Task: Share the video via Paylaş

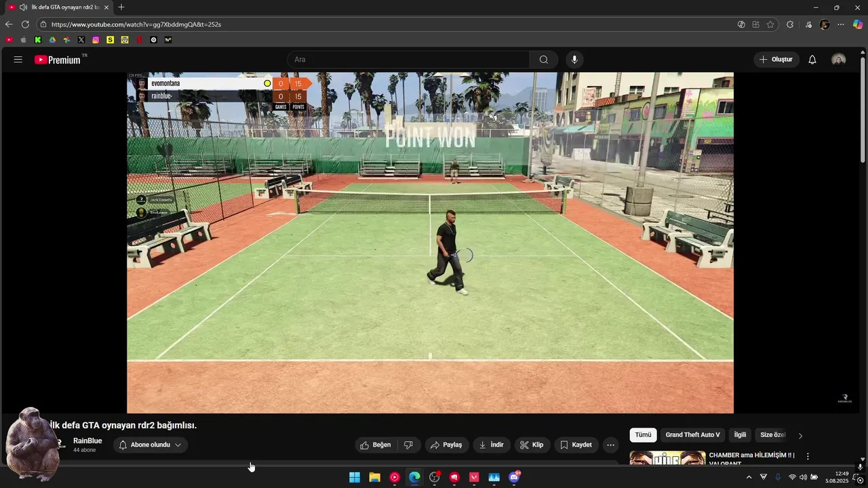Action: pos(446,445)
